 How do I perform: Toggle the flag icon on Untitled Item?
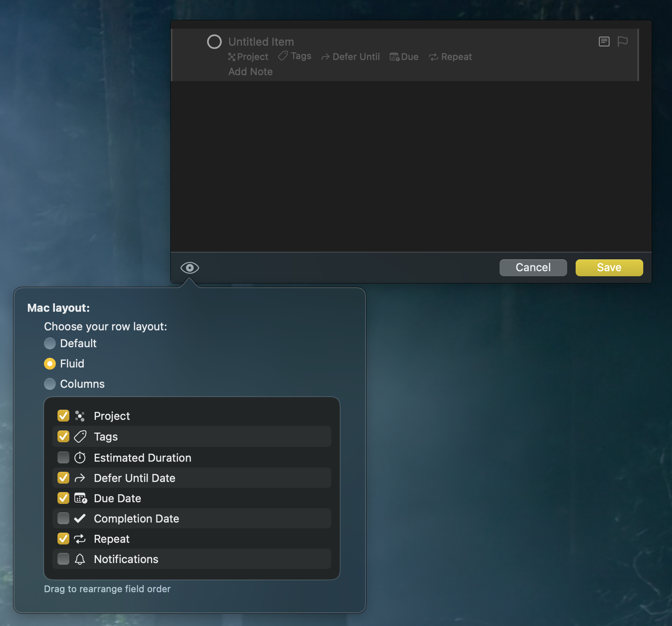[622, 41]
